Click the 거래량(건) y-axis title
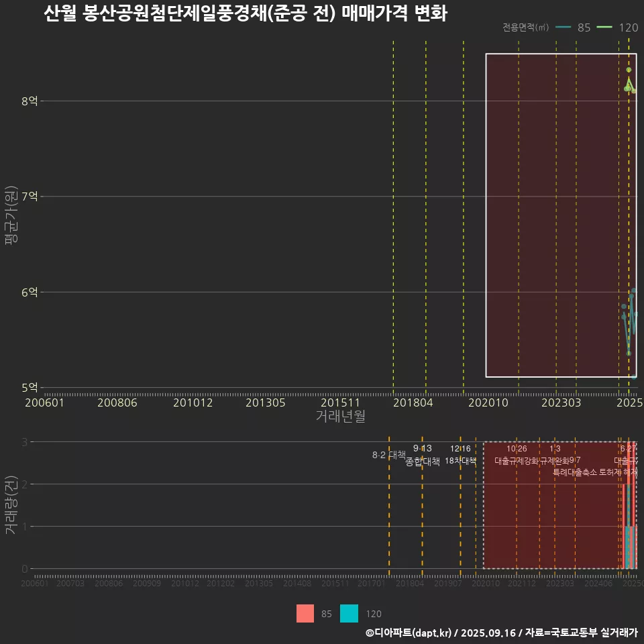The height and width of the screenshot is (644, 644). point(10,504)
